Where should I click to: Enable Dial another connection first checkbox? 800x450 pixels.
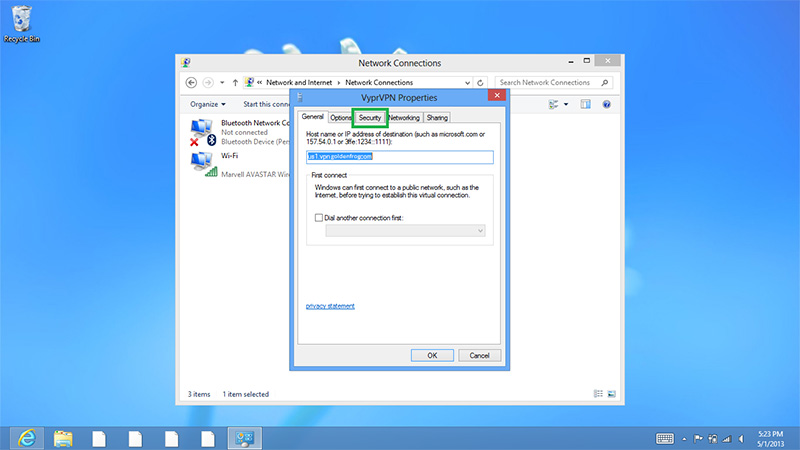319,218
